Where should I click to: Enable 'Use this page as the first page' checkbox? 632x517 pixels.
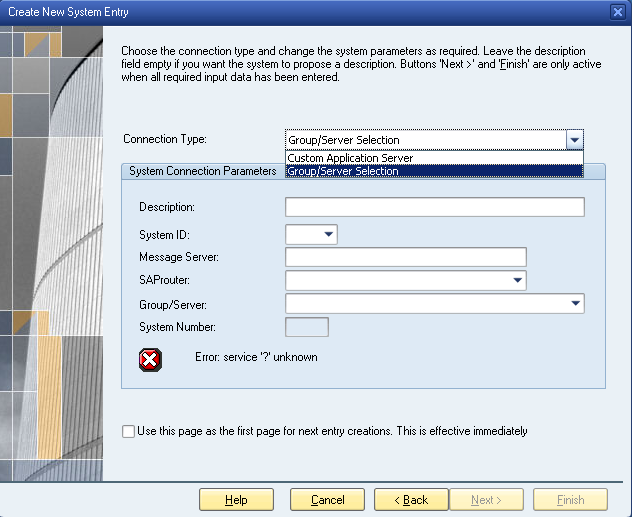128,431
